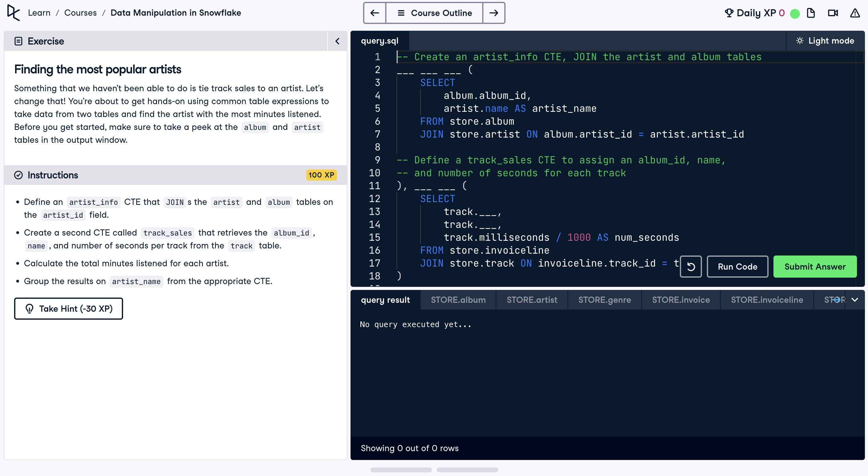Viewport: 868px width, 476px height.
Task: Switch to query result tab
Action: tap(385, 300)
